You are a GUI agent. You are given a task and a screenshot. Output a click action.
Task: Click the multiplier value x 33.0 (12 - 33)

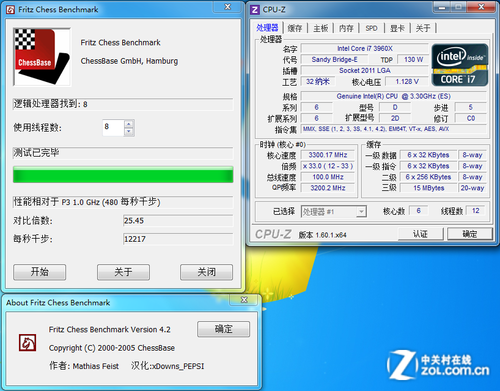tap(328, 166)
